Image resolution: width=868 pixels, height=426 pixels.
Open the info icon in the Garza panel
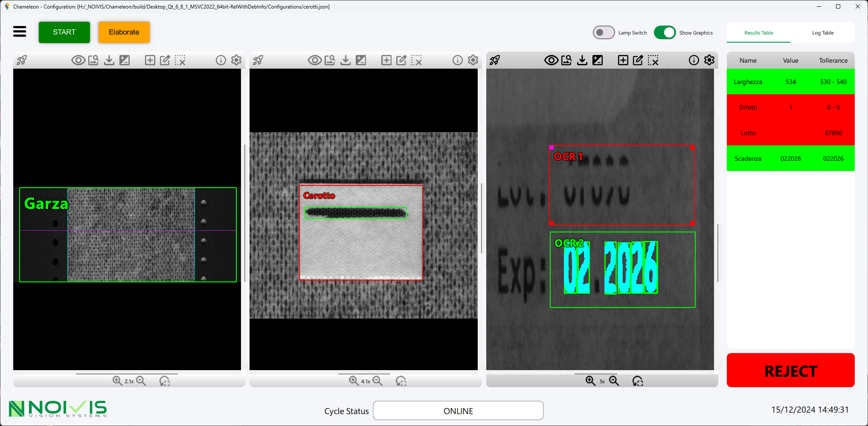click(x=221, y=60)
